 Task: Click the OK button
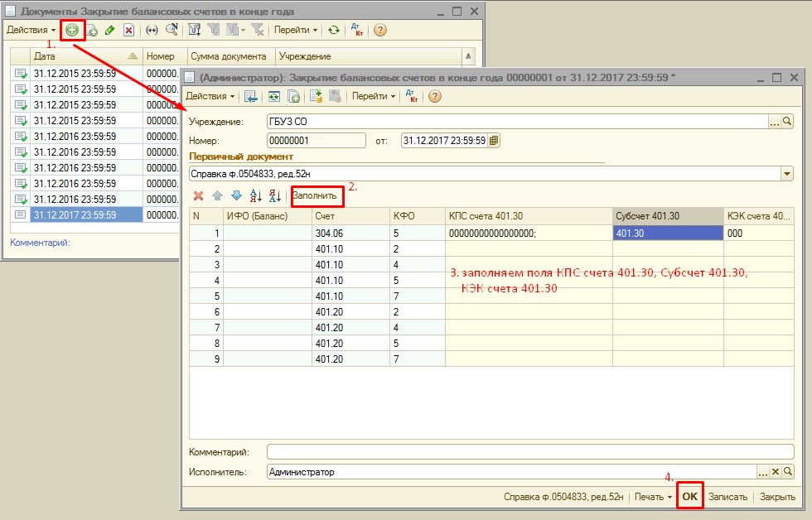[690, 497]
